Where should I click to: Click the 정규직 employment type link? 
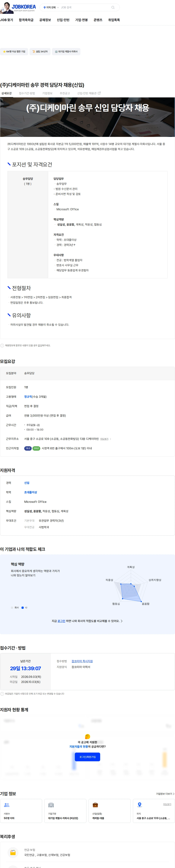(28, 397)
